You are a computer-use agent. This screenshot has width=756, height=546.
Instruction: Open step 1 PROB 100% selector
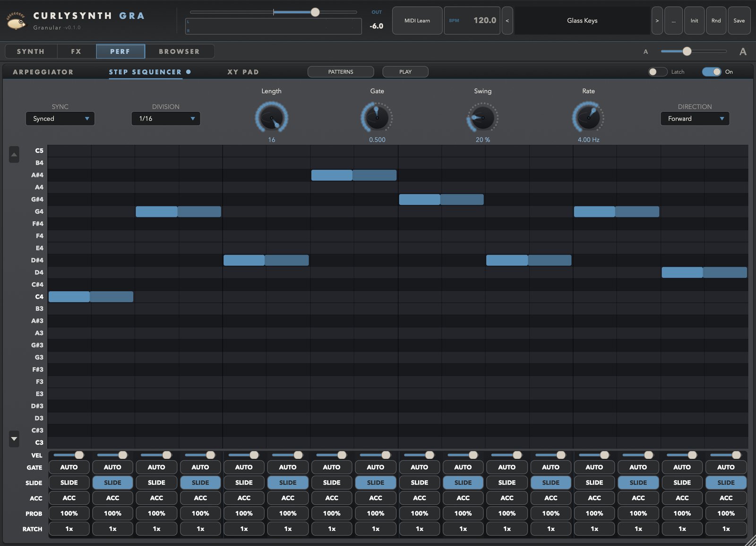click(69, 513)
